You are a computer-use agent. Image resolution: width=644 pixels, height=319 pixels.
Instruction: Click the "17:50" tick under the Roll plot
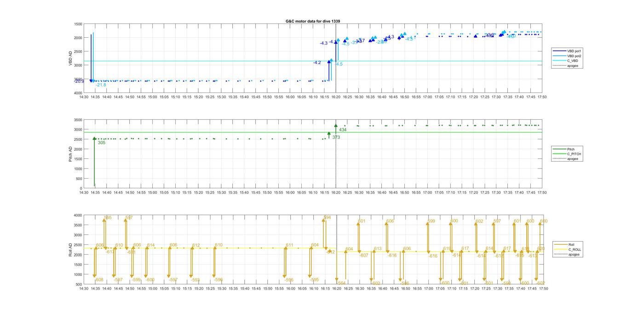click(543, 289)
